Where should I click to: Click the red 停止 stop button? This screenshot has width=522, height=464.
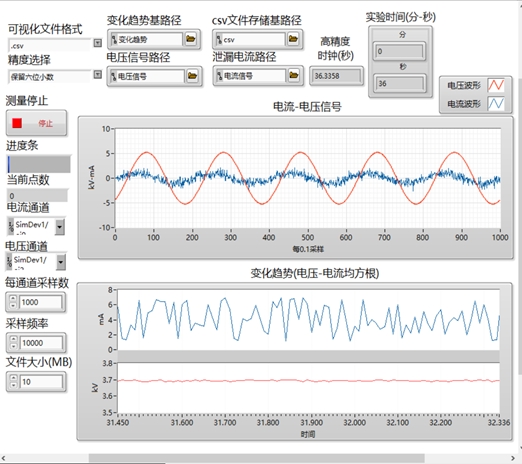click(x=36, y=123)
